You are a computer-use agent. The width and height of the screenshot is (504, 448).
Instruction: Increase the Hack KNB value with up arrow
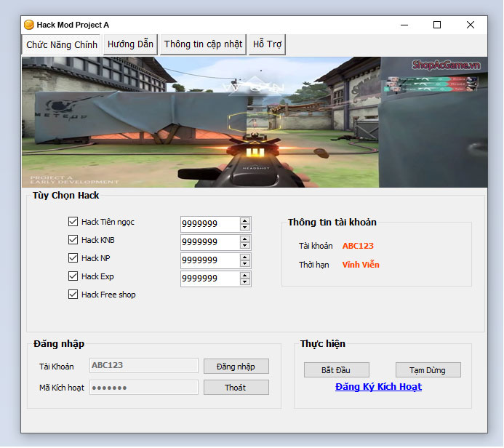pyautogui.click(x=245, y=239)
